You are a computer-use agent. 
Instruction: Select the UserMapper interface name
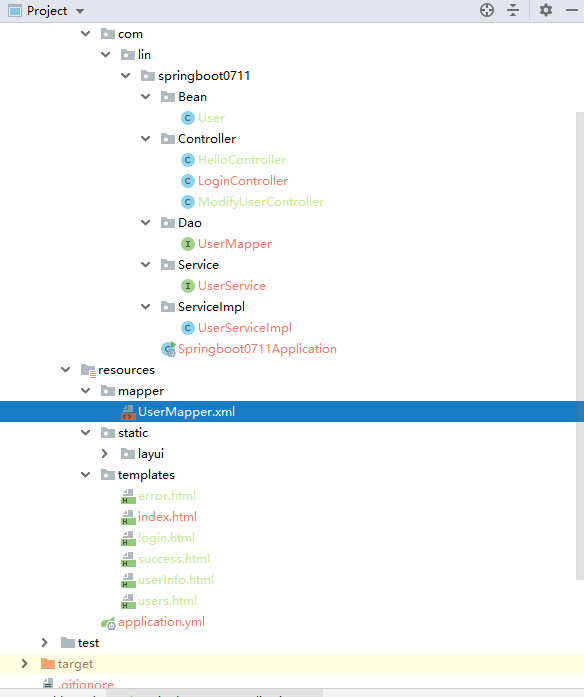coord(235,244)
